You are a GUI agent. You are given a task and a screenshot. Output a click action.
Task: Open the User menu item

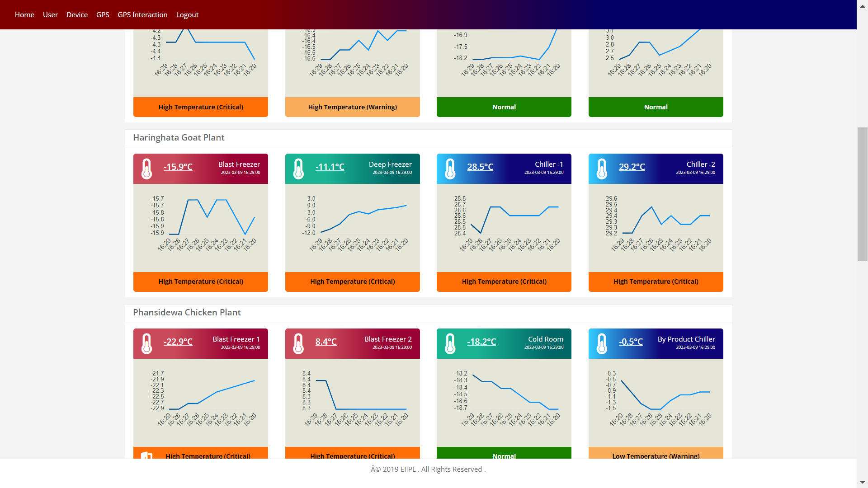click(x=50, y=14)
